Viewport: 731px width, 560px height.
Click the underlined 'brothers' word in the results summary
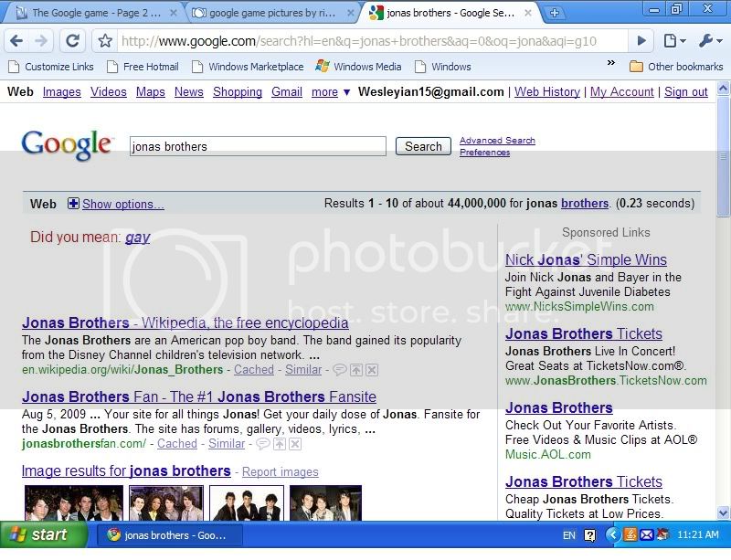point(585,204)
